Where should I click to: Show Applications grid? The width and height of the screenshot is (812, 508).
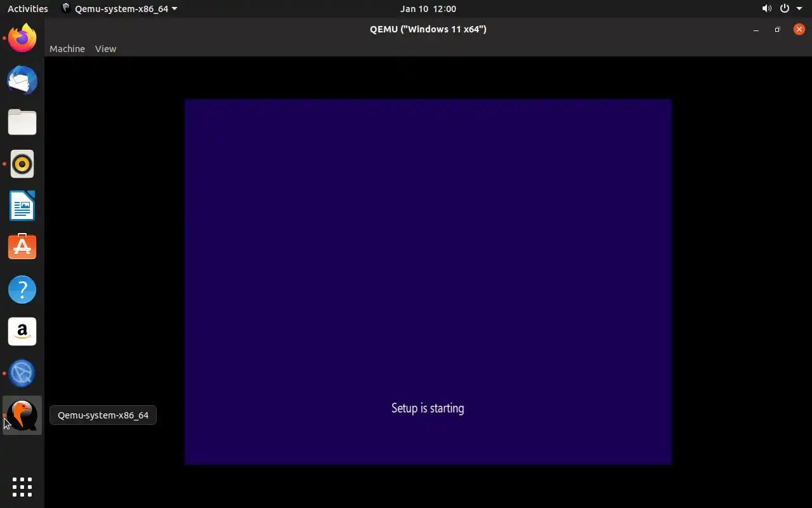coord(22,487)
